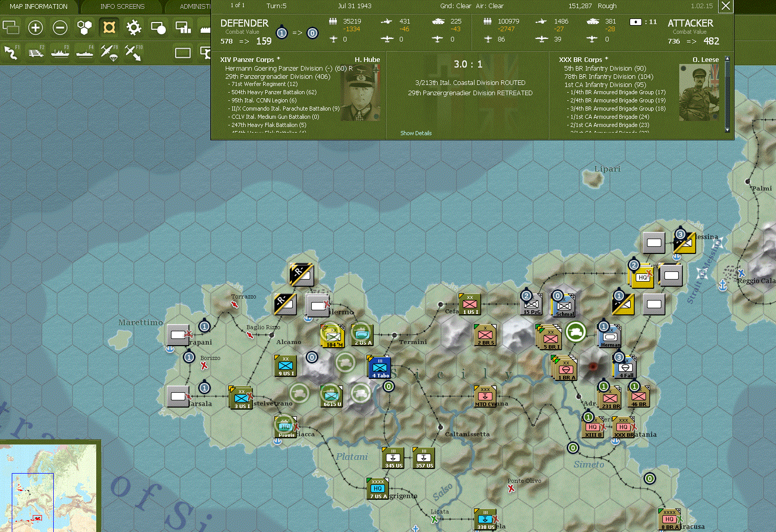Toggle the F1 movement arrow mode

pos(11,52)
